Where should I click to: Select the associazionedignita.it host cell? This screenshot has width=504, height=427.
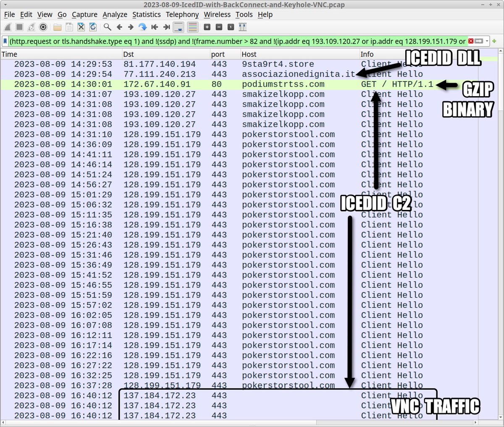[299, 74]
